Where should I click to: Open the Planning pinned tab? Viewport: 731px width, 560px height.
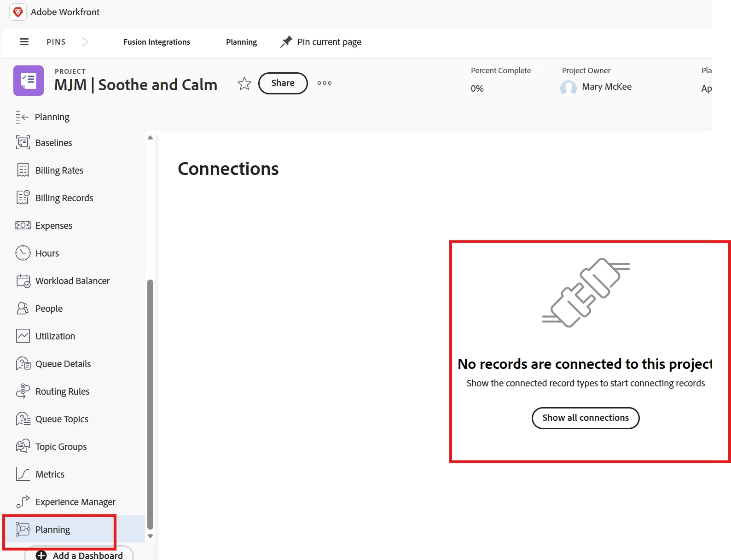[x=241, y=42]
